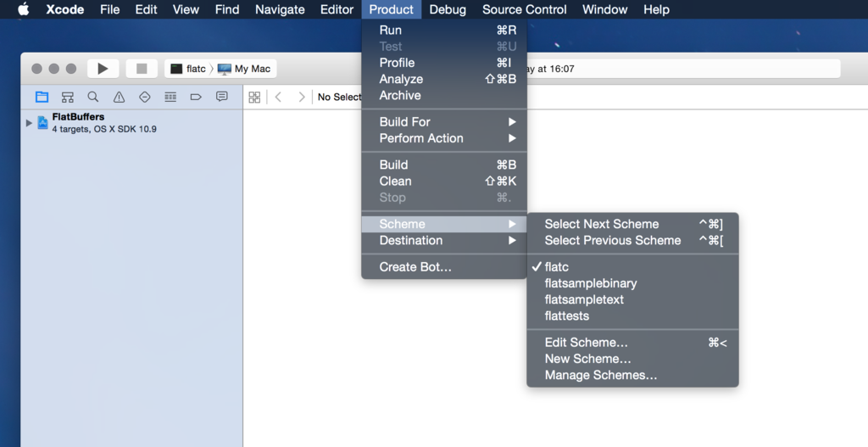Expand the Build For submenu
The height and width of the screenshot is (447, 868).
click(444, 122)
